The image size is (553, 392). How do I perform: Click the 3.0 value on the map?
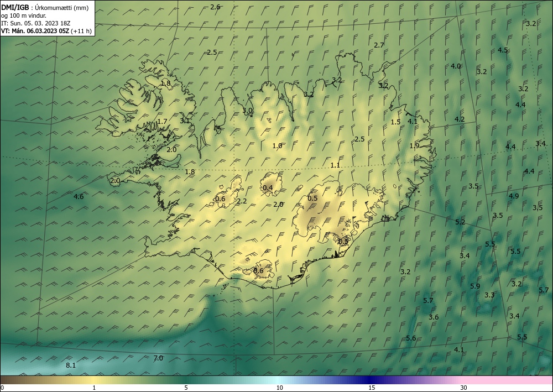pyautogui.click(x=247, y=111)
